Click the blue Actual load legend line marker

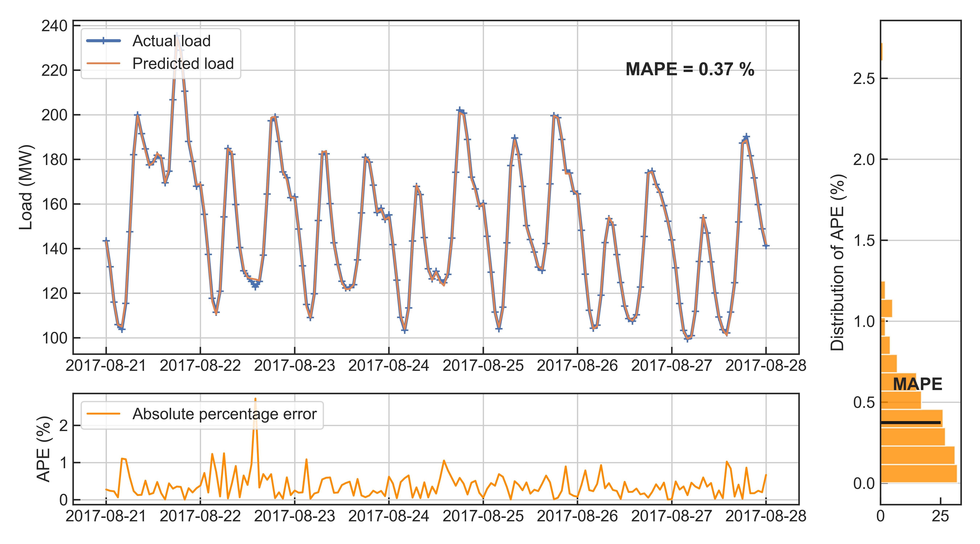coord(103,41)
